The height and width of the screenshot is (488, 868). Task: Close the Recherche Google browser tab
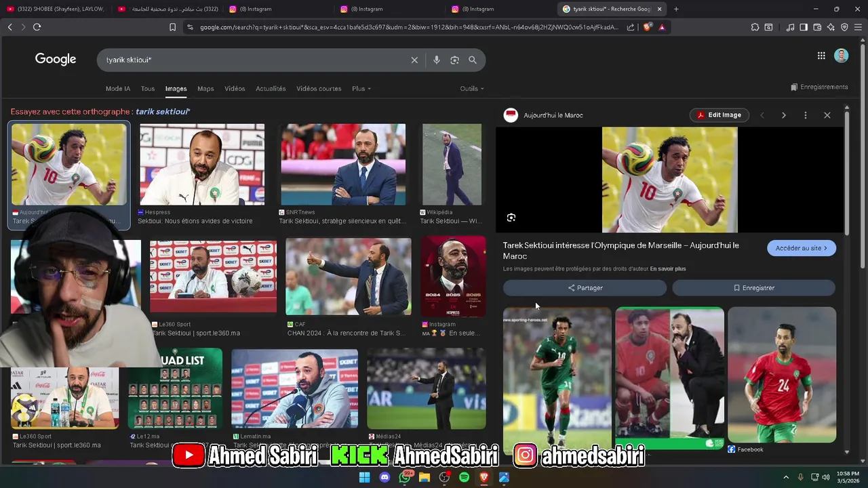(659, 9)
